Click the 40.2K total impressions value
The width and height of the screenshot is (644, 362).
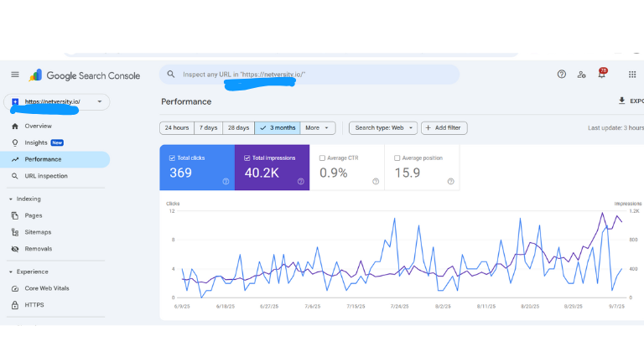click(x=262, y=173)
